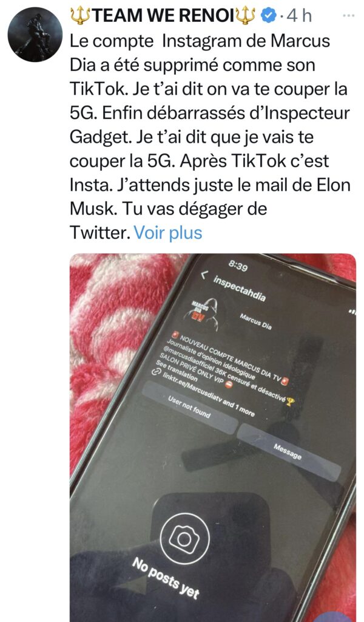Expand the tweet with Voir plus
This screenshot has height=622, width=364.
click(x=168, y=233)
